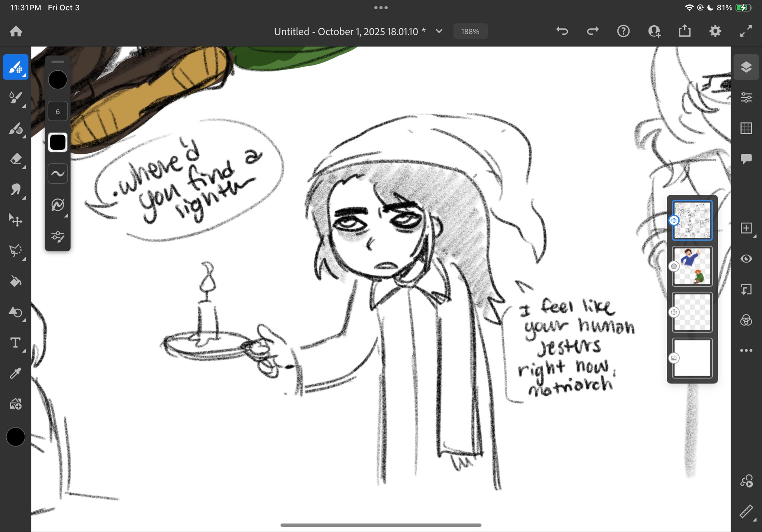
Task: Toggle brush smoothing option
Action: pos(58,173)
